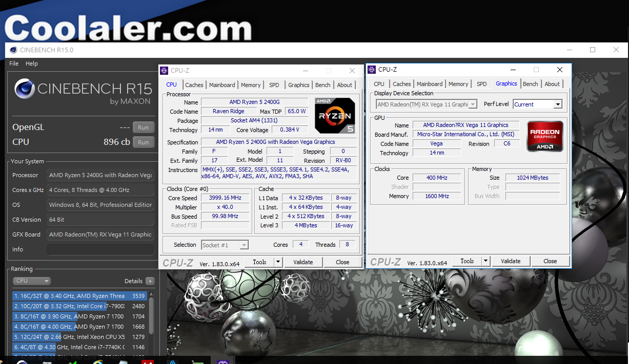Open the Selection Socket #1 dropdown

[x=225, y=245]
